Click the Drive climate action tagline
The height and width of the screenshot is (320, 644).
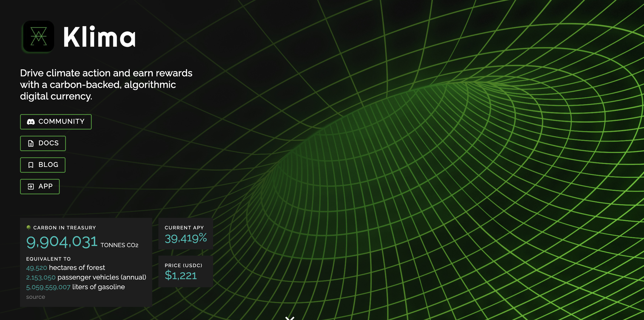106,85
